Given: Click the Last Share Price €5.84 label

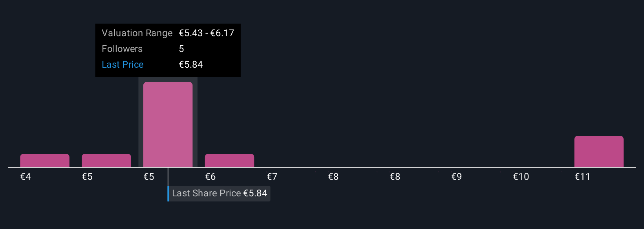Looking at the screenshot, I should click(x=219, y=193).
